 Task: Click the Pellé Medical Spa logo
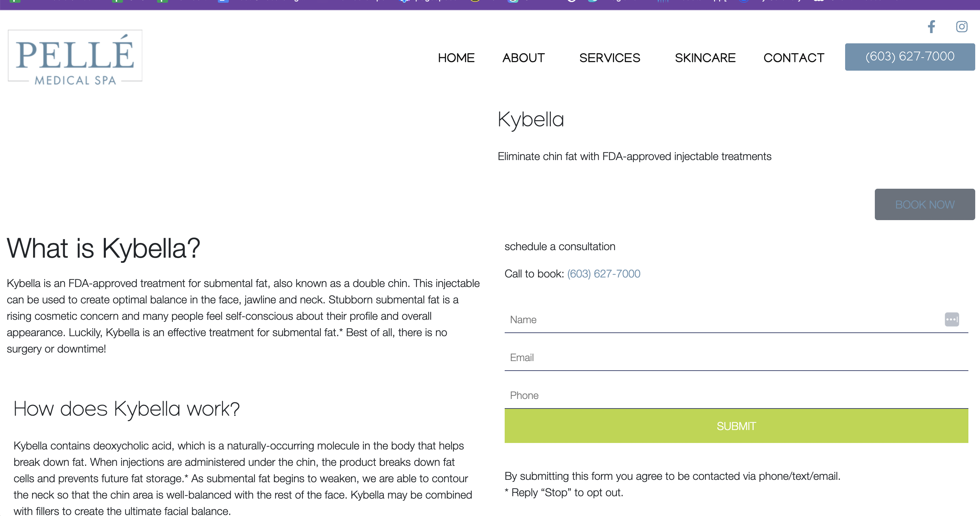(75, 57)
